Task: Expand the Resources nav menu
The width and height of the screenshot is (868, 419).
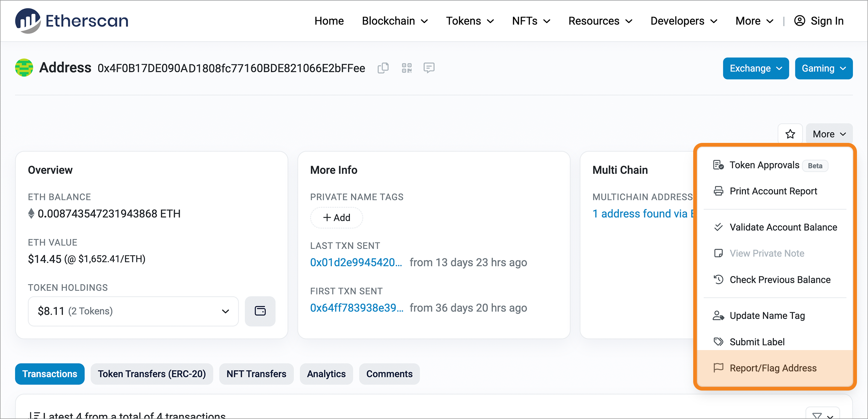Action: pyautogui.click(x=600, y=21)
